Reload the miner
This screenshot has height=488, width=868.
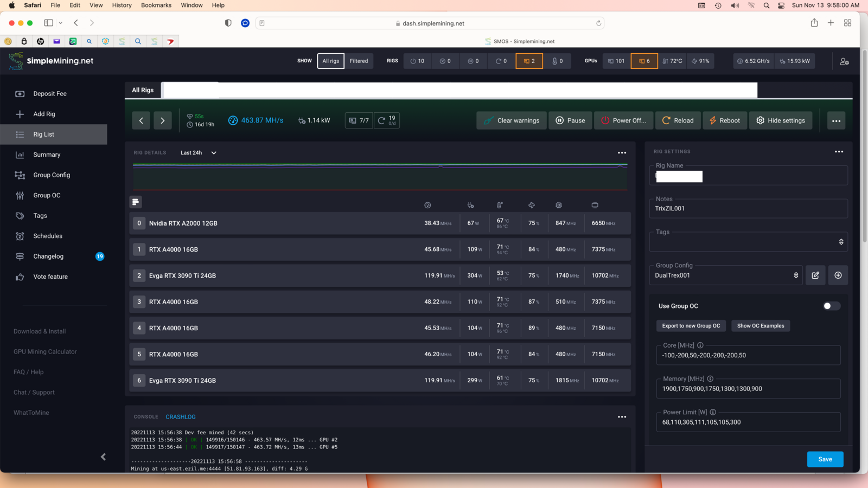click(678, 120)
